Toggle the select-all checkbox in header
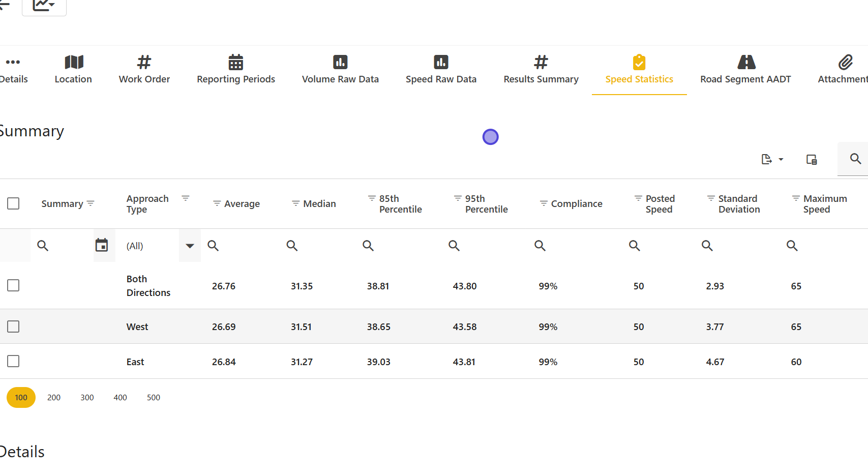Viewport: 868px width, 474px height. pyautogui.click(x=13, y=203)
